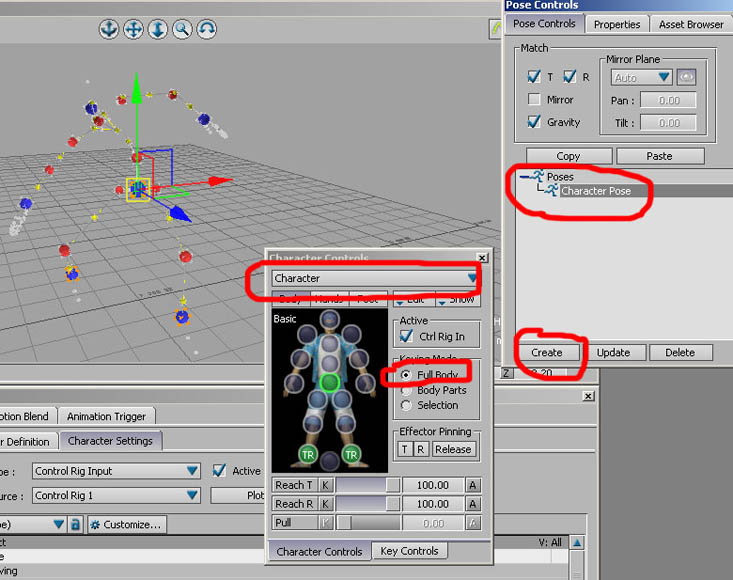
Task: Click the Create pose button
Action: tap(546, 352)
